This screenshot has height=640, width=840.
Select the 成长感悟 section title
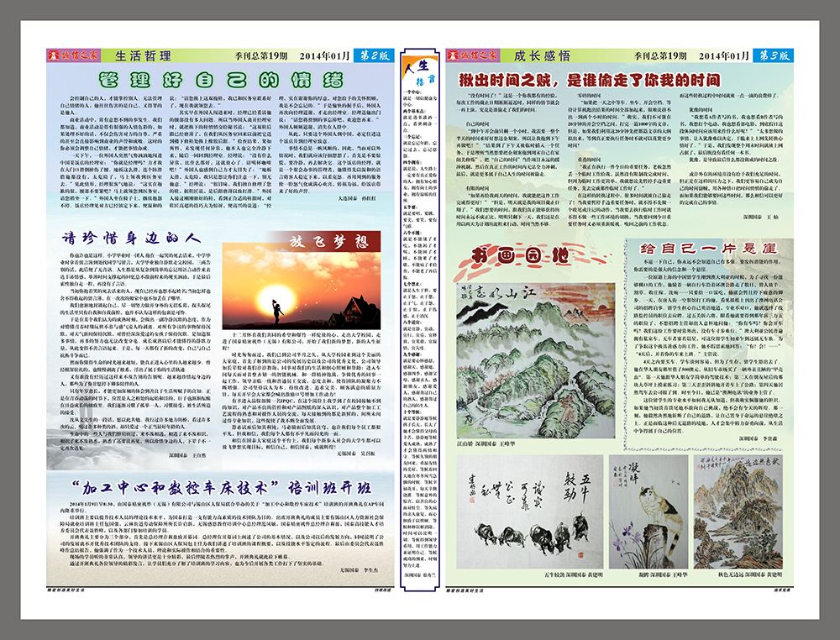point(542,55)
